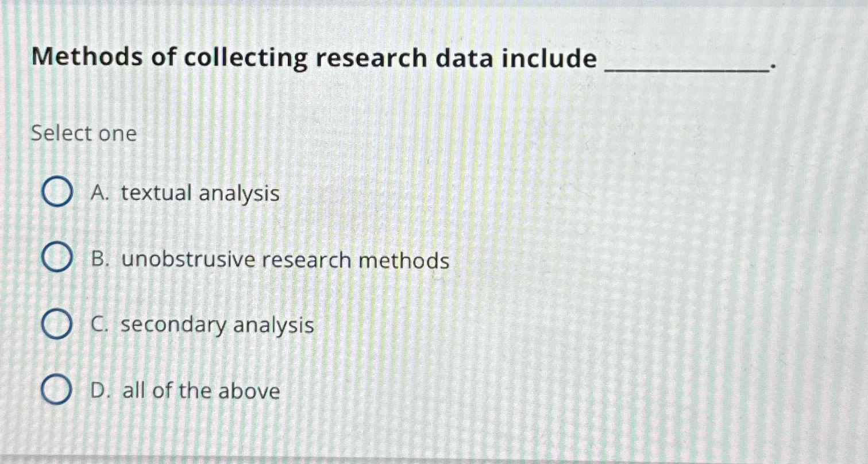Mark 'secondary analysis' as the selected choice
This screenshot has width=868, height=464.
pyautogui.click(x=215, y=326)
